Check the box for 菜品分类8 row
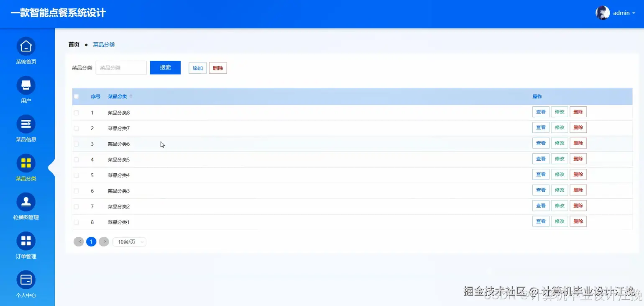644x306 pixels. [76, 113]
